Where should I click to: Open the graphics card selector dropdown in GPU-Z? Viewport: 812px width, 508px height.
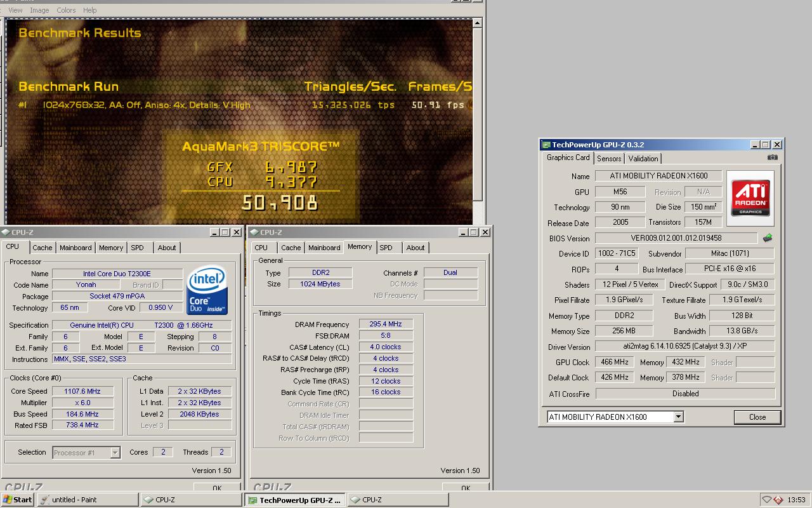[x=678, y=417]
